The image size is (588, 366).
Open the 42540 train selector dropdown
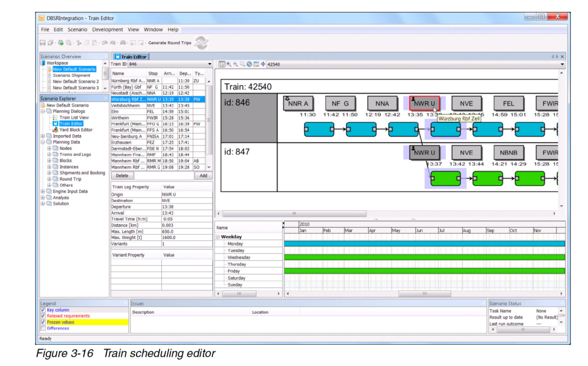562,64
